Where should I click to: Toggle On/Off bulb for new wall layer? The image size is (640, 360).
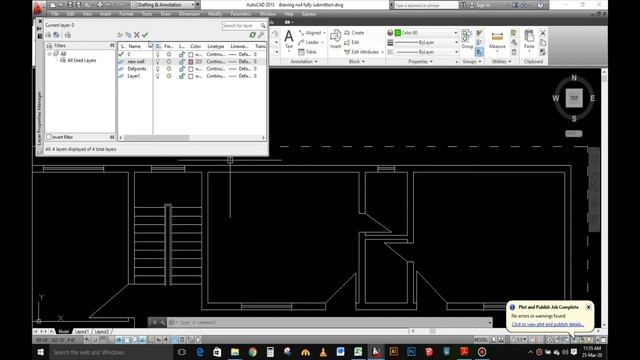point(158,62)
